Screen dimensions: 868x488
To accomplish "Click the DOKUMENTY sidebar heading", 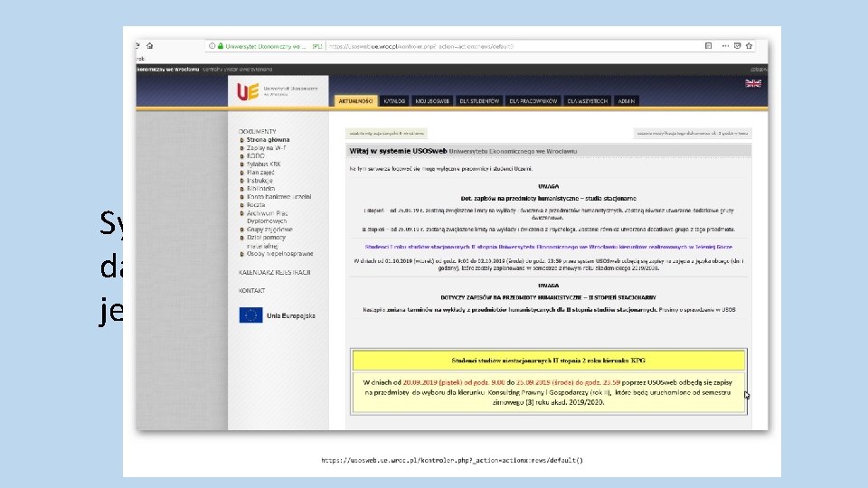I will (x=258, y=132).
